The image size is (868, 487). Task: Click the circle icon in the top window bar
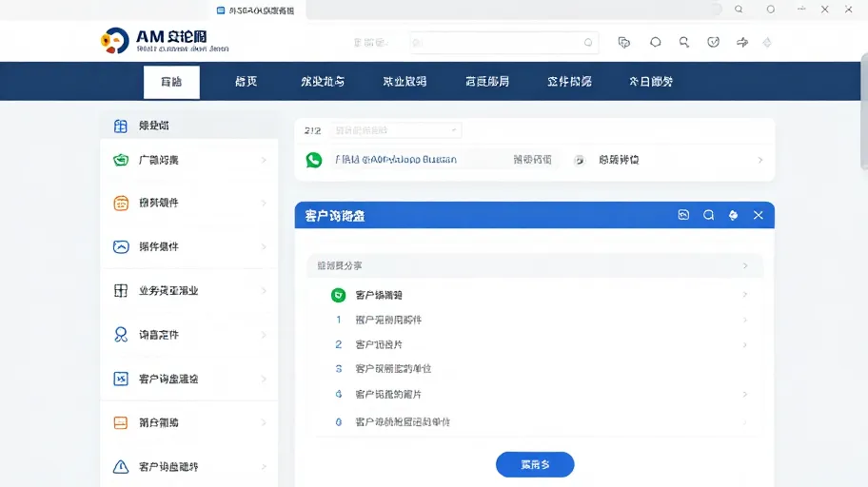pyautogui.click(x=771, y=10)
